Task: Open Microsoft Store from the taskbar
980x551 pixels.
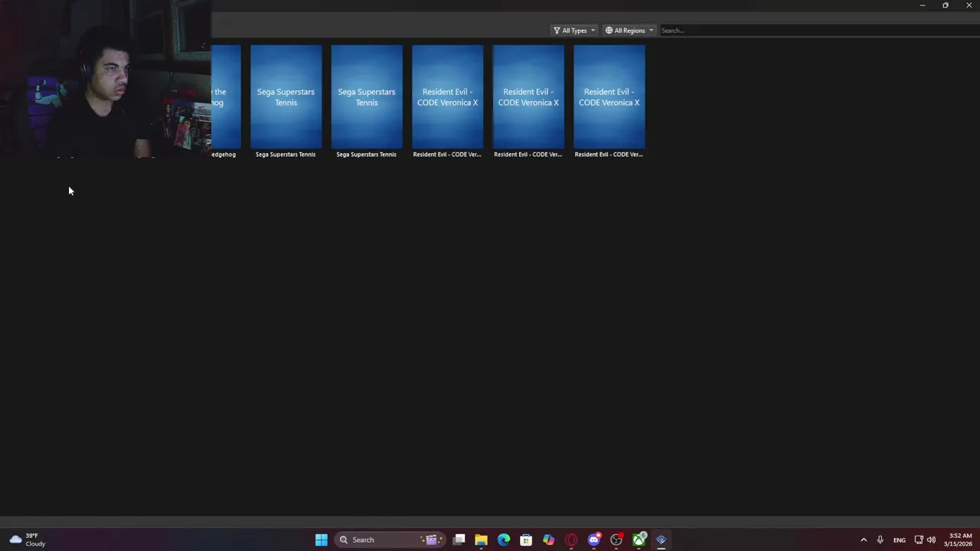Action: (x=526, y=540)
